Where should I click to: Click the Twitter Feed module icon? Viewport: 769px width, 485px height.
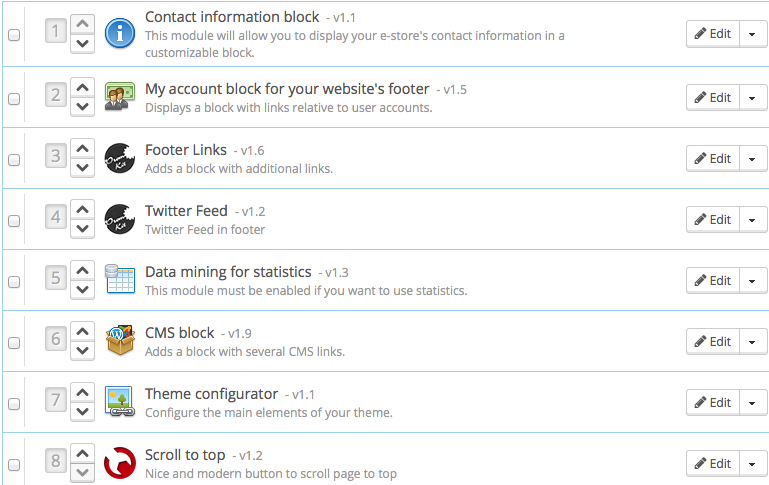tap(120, 219)
